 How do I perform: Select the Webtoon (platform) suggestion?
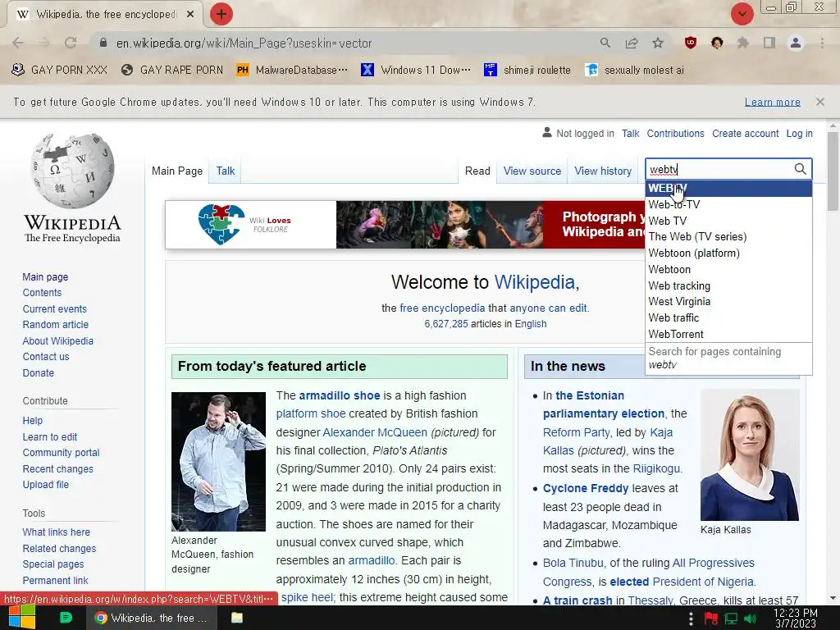728,253
